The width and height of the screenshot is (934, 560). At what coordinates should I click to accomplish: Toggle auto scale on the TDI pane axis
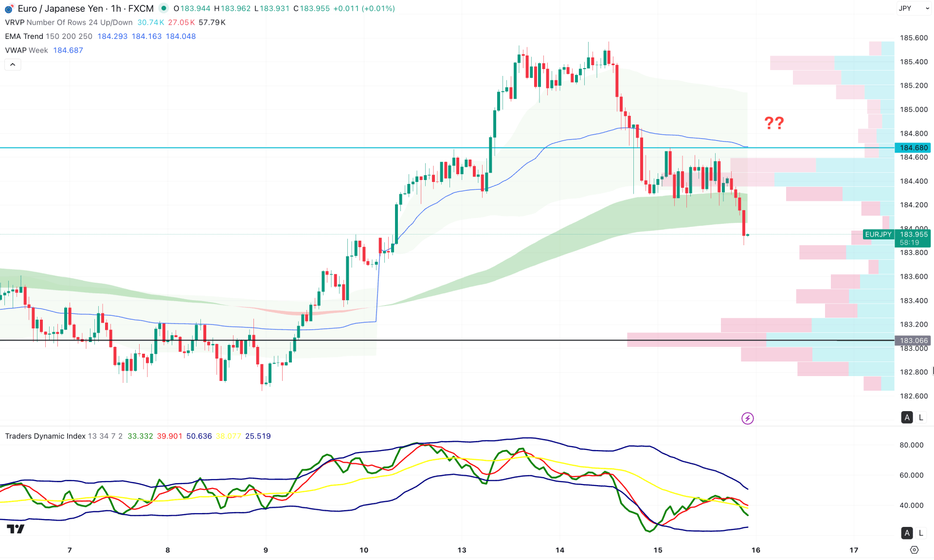[x=907, y=533]
